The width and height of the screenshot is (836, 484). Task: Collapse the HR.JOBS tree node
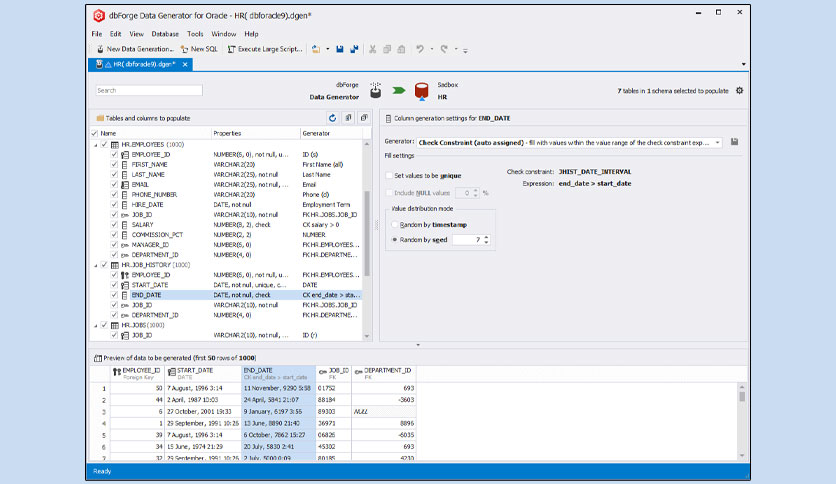pyautogui.click(x=96, y=326)
